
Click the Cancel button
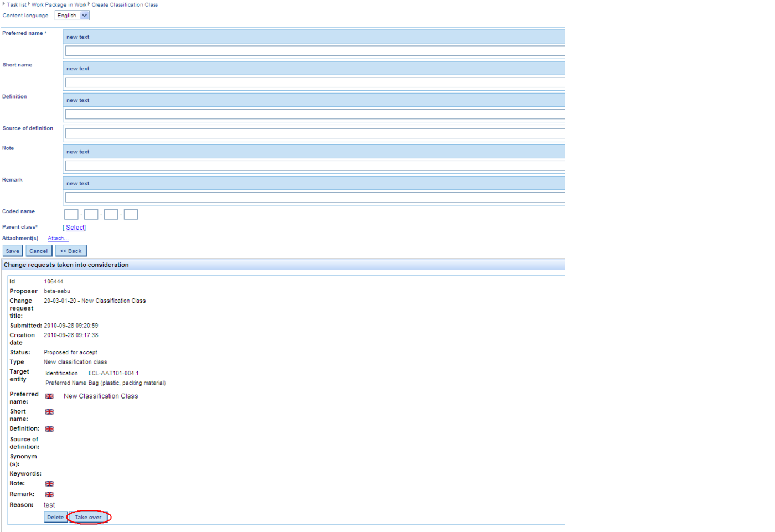click(39, 251)
